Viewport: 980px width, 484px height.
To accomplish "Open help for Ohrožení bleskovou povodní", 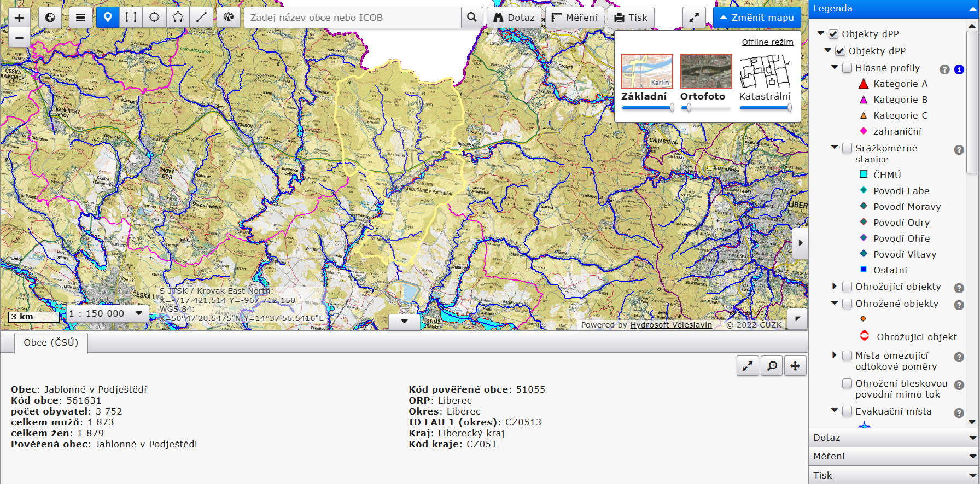I will coord(959,385).
